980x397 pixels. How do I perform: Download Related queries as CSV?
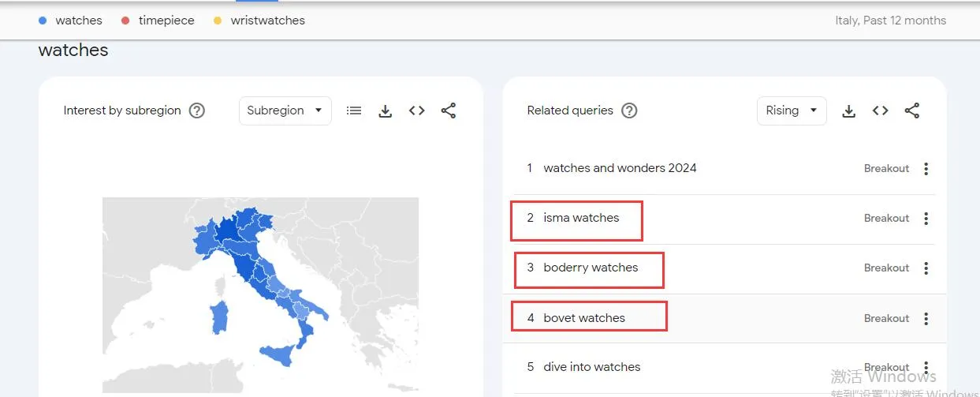pos(849,111)
